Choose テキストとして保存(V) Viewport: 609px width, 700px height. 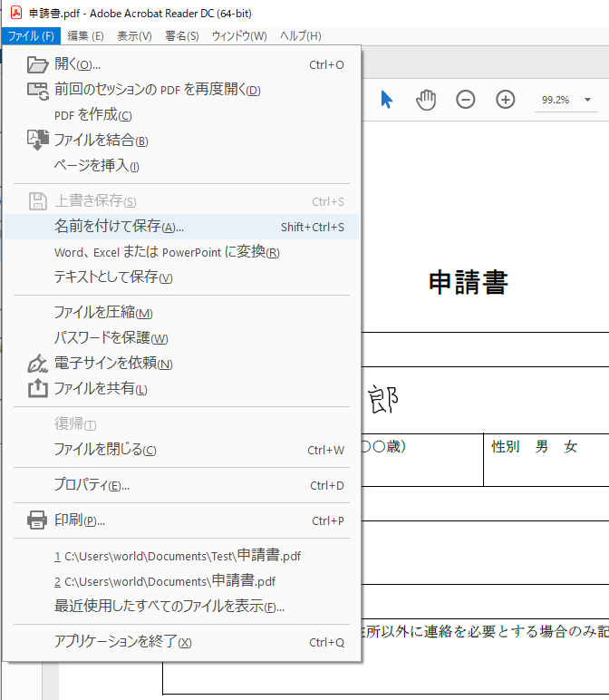tap(181, 277)
